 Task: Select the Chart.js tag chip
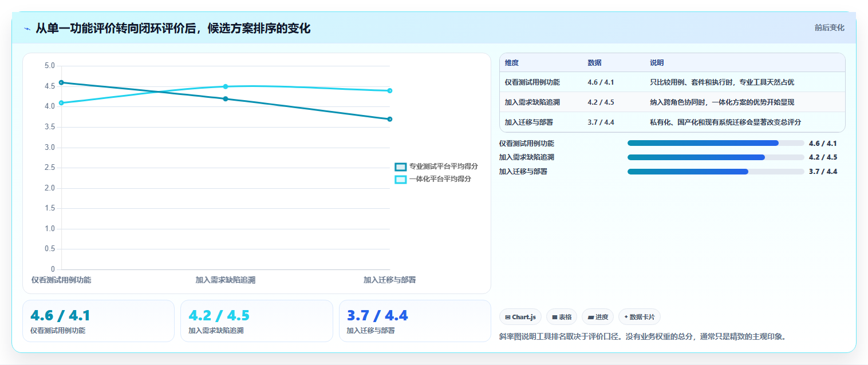pos(520,317)
